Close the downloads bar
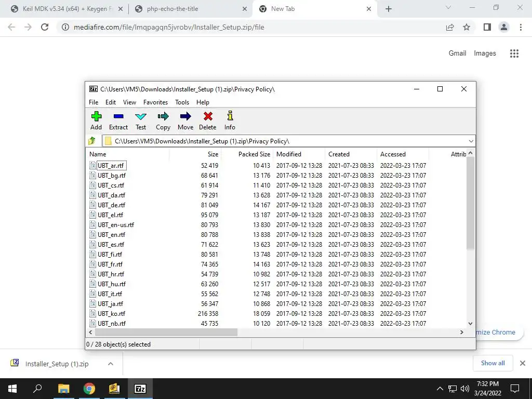 click(x=523, y=363)
